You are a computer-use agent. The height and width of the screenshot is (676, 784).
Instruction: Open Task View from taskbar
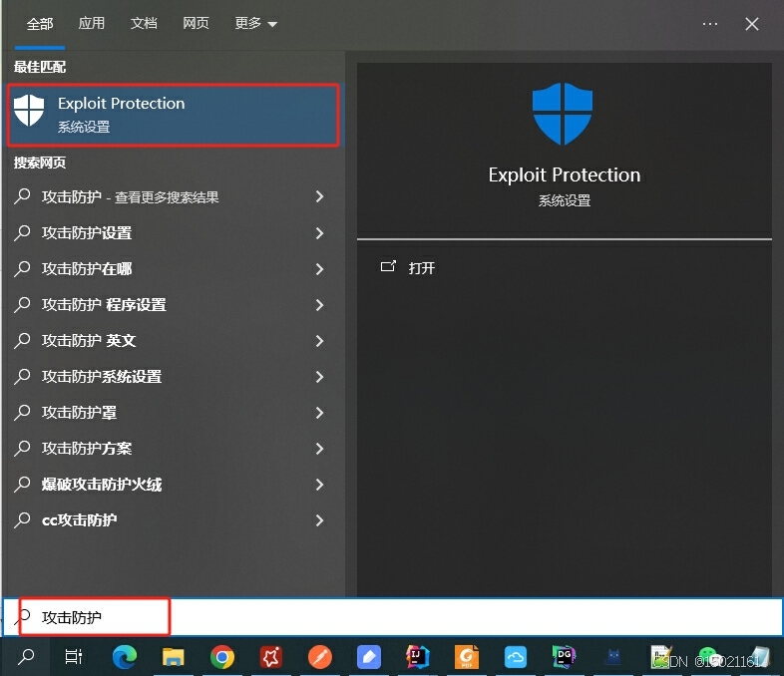pyautogui.click(x=74, y=657)
